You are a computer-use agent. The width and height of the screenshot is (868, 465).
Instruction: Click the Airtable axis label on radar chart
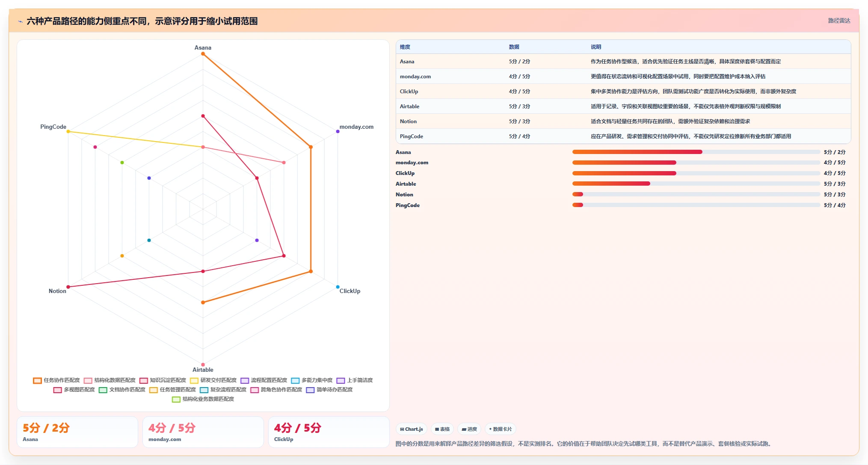coord(203,370)
